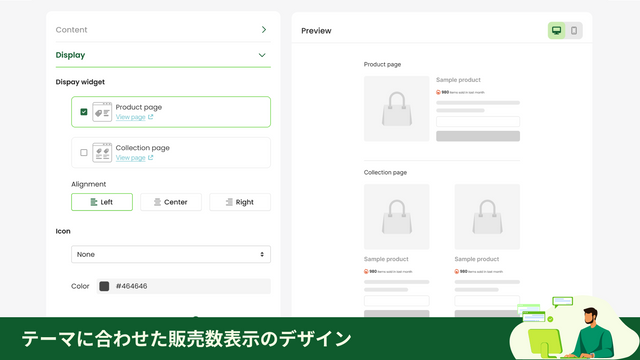This screenshot has height=360, width=640.
Task: Uncheck the Product page checkbox
Action: [x=84, y=112]
